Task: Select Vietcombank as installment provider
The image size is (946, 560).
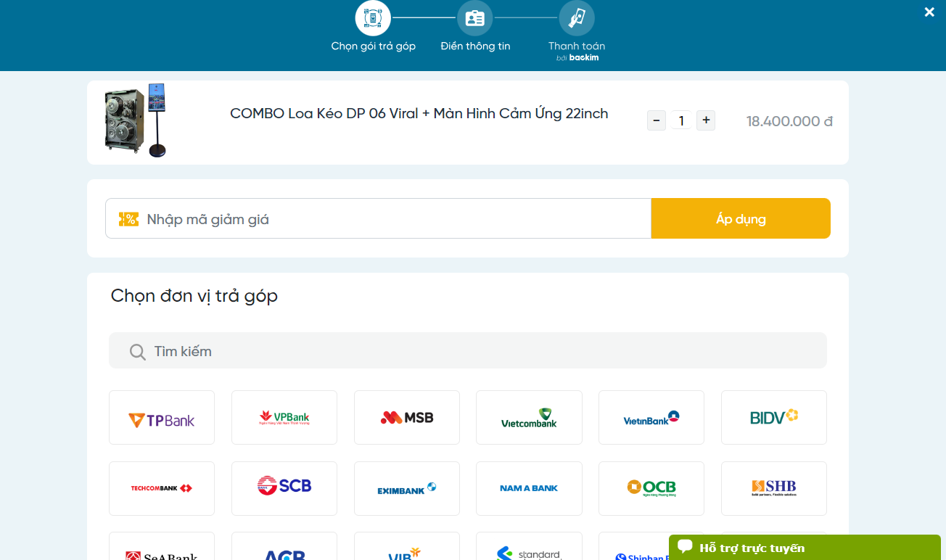Action: (x=529, y=417)
